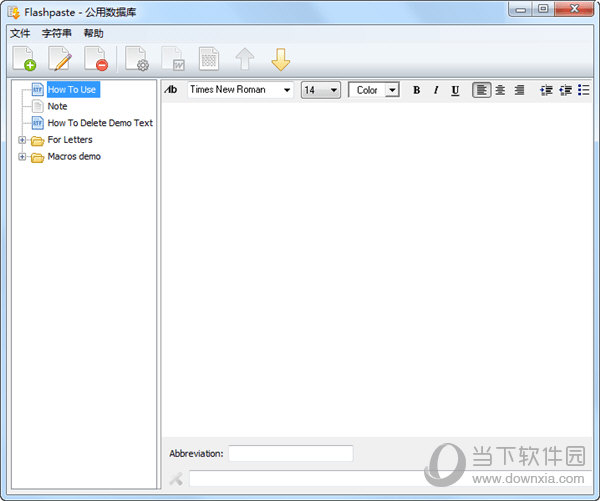
Task: Decrease the paragraph indent
Action: click(546, 90)
